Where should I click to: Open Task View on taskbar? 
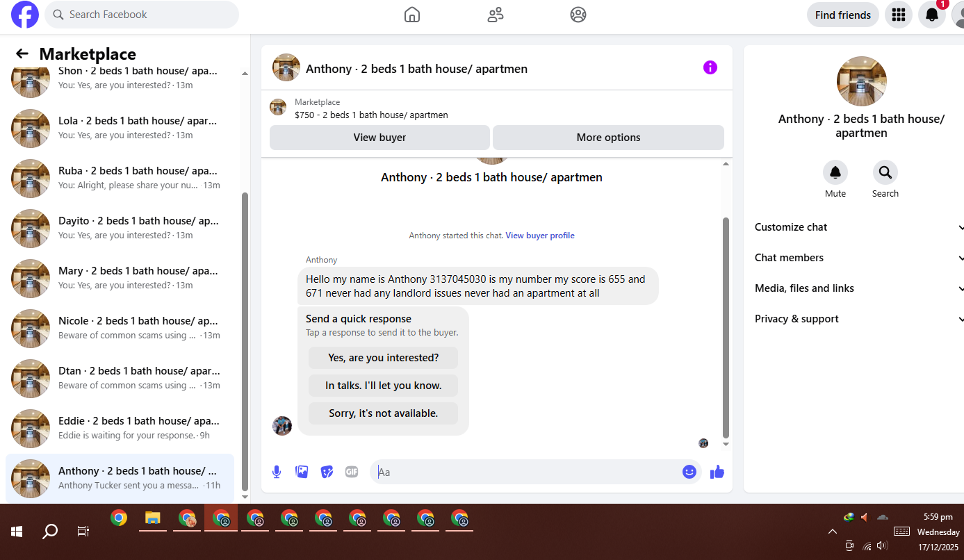[83, 532]
